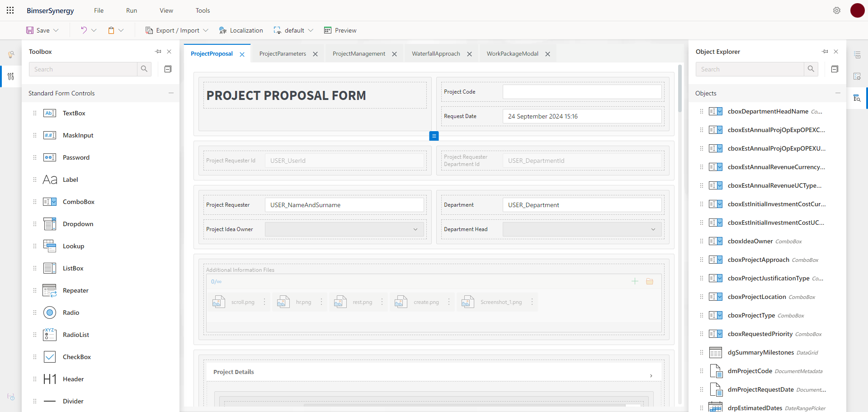Expand the Export / Import dropdown

coord(207,30)
